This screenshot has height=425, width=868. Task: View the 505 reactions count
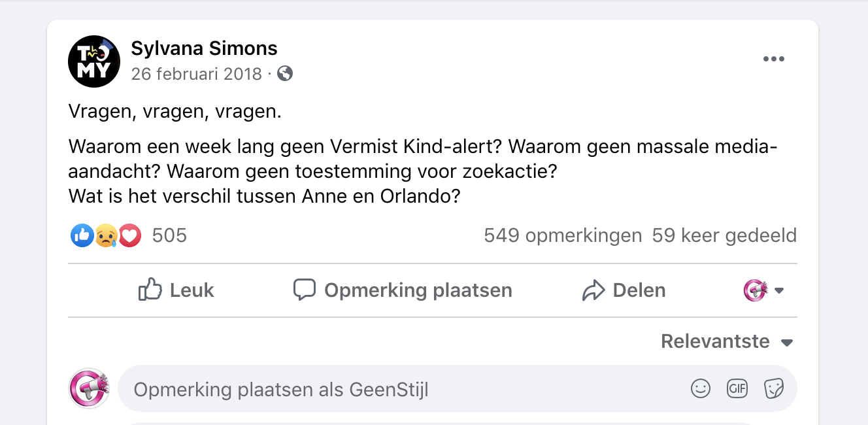click(169, 235)
